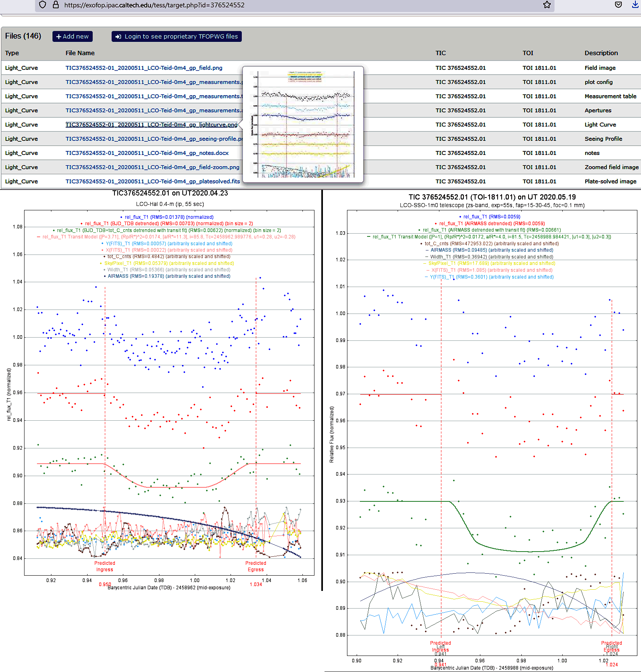Click the exofop URL in address bar
641x672 pixels.
[154, 5]
